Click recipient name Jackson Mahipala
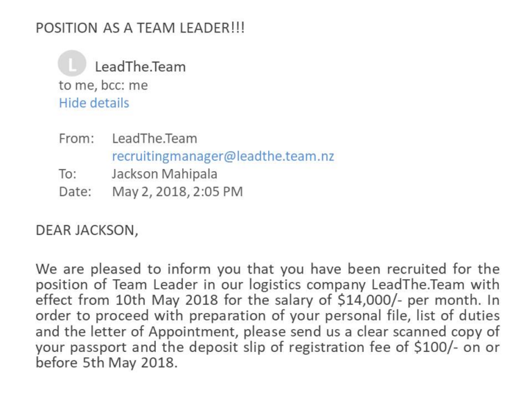This screenshot has width=532, height=399. point(165,174)
